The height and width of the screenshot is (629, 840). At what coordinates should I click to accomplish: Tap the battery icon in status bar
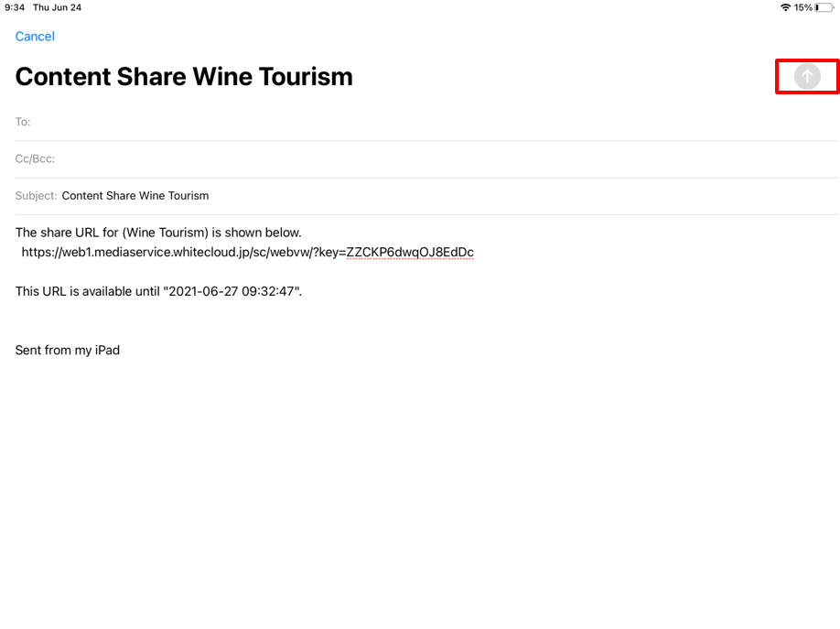pyautogui.click(x=824, y=7)
